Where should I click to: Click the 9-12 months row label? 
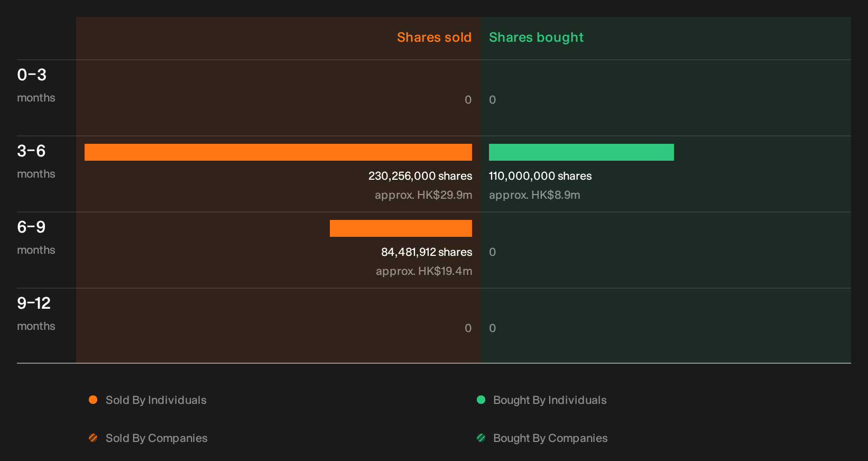(x=36, y=314)
